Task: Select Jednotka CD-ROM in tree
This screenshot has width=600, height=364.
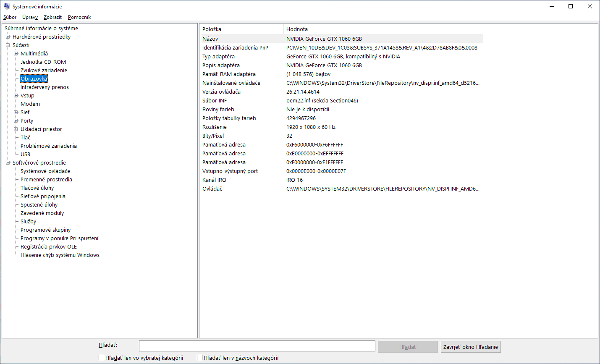Action: [43, 62]
